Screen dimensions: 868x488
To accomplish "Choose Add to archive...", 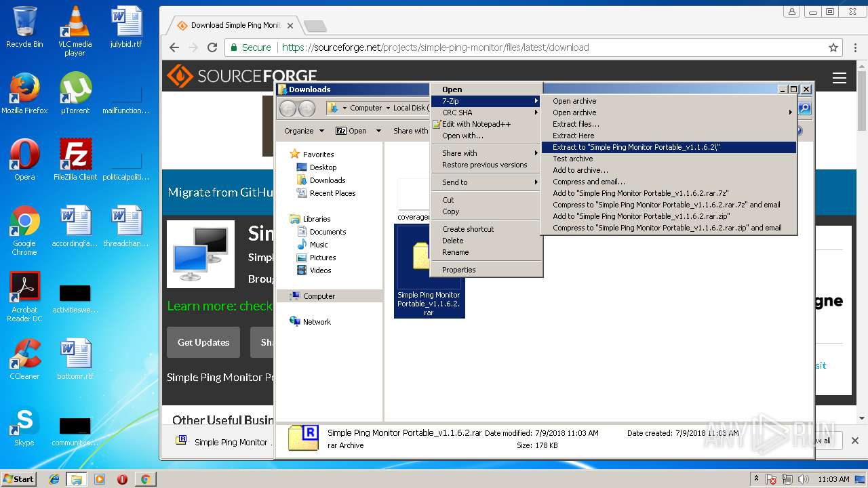I will [x=669, y=170].
